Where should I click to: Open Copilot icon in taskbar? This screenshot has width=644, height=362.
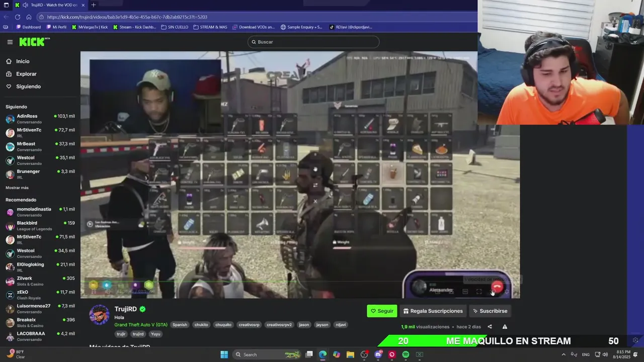point(337,354)
